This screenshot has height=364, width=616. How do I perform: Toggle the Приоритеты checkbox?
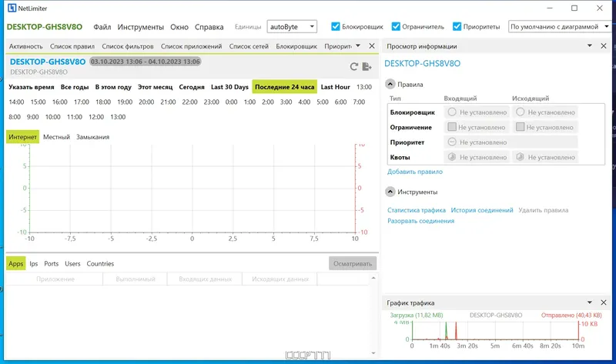pyautogui.click(x=457, y=26)
